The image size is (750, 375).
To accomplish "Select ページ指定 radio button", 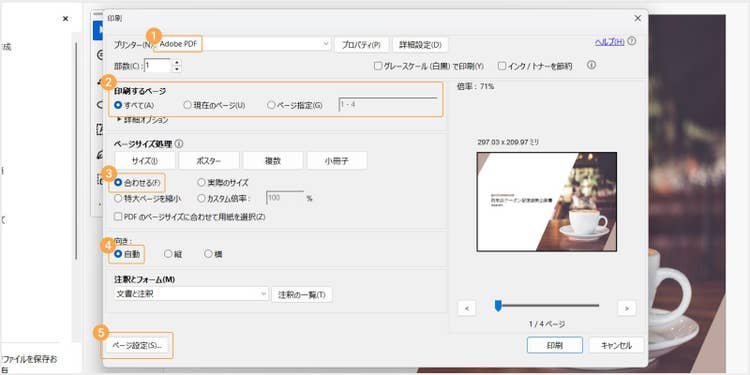I will click(271, 105).
